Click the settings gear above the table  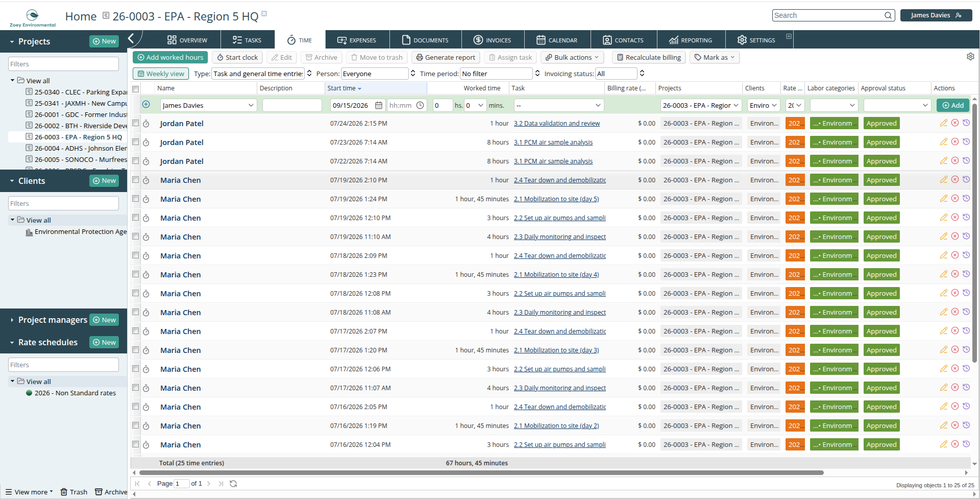tap(970, 57)
